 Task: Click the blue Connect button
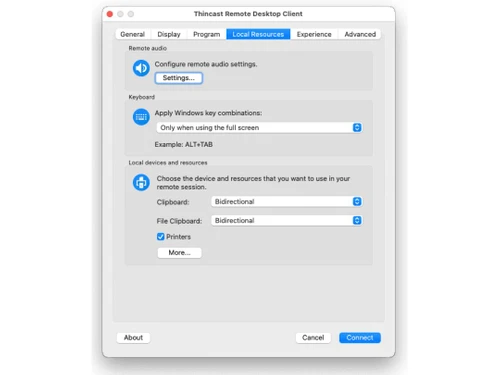360,338
